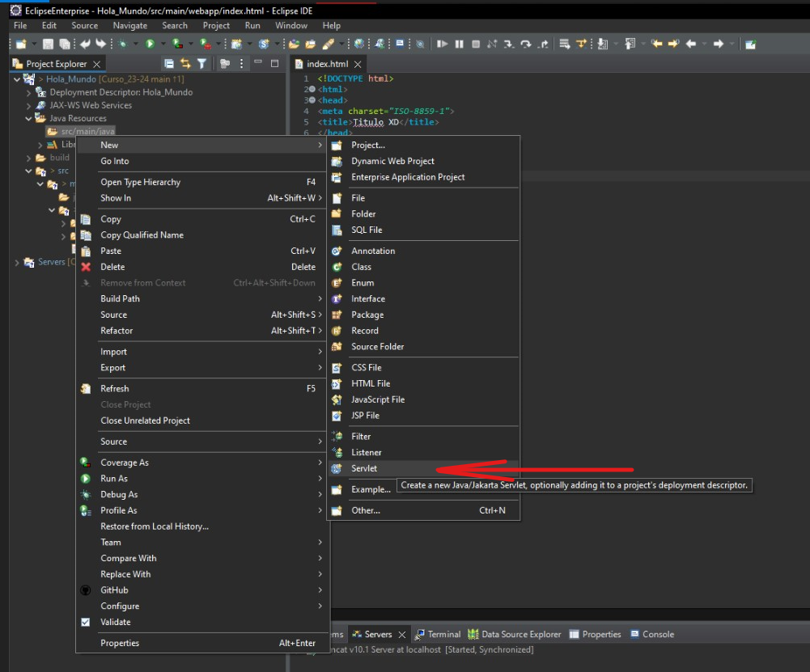
Task: Expand the Servers project node
Action: click(x=17, y=262)
